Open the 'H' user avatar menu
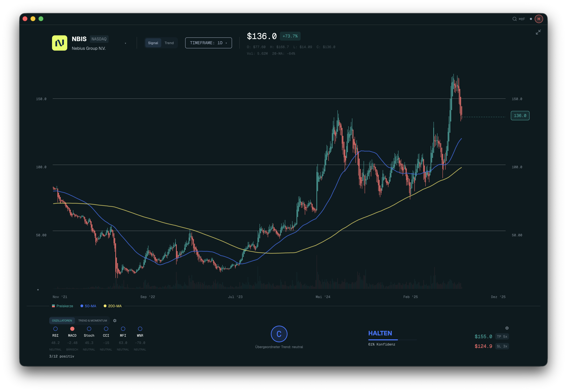Image resolution: width=567 pixels, height=392 pixels. (539, 19)
